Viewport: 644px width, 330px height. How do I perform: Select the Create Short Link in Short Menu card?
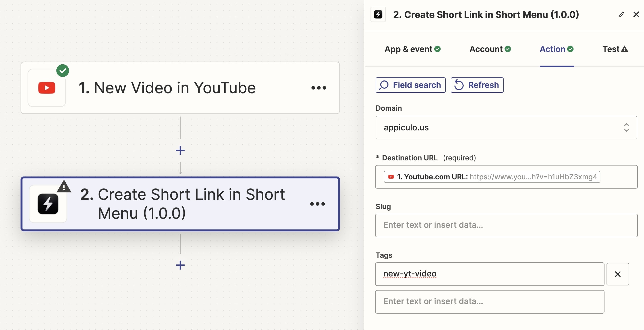point(180,204)
